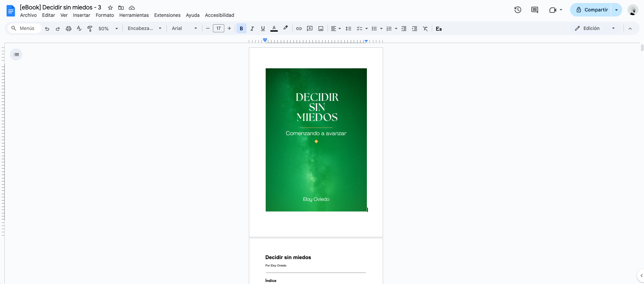Screen dimensions: 644x284
Task: Click the undo arrow icon
Action: (47, 29)
